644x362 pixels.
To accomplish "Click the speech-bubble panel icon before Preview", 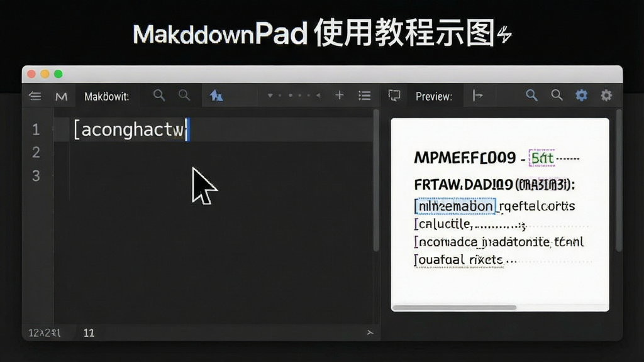I will (394, 96).
